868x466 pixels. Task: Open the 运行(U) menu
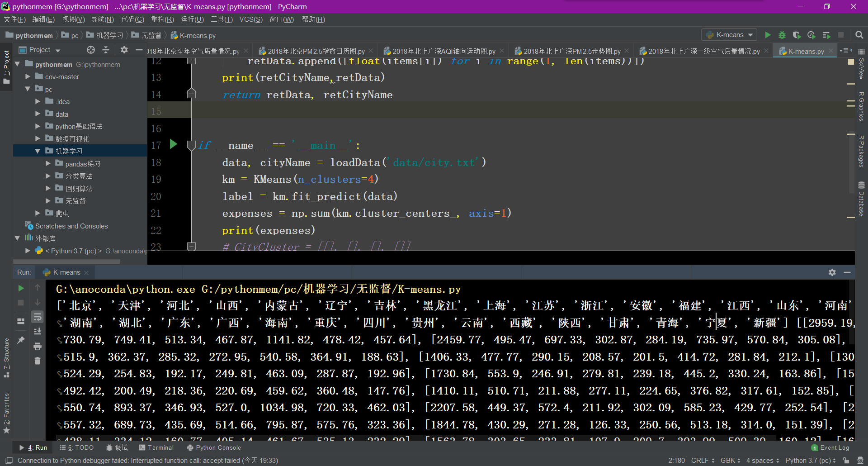coord(192,19)
